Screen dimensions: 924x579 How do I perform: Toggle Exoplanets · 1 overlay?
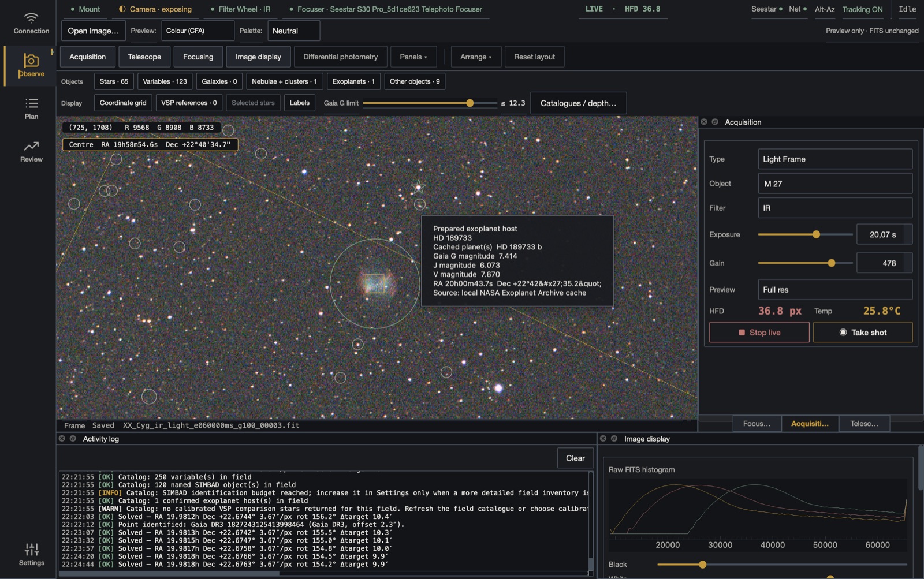pos(353,81)
